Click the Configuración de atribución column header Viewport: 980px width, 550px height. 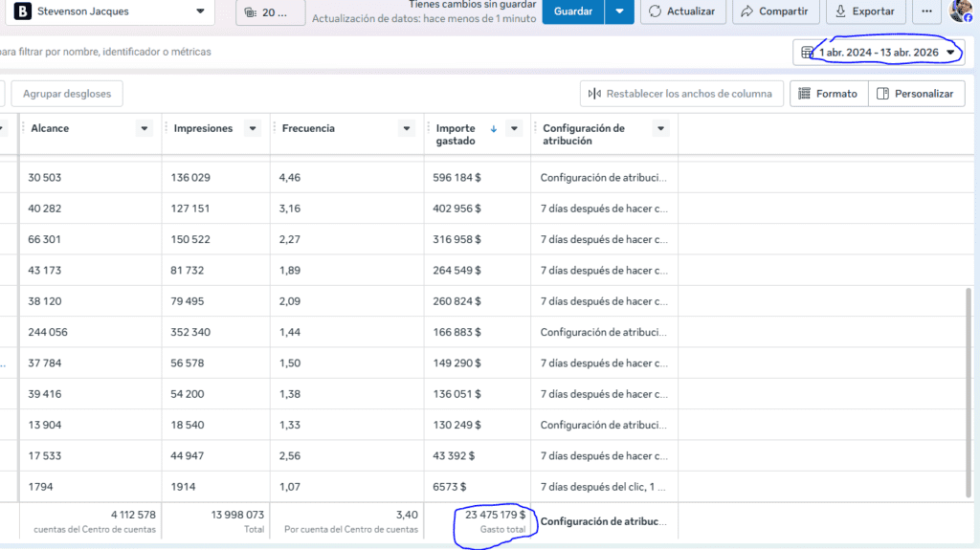point(584,134)
